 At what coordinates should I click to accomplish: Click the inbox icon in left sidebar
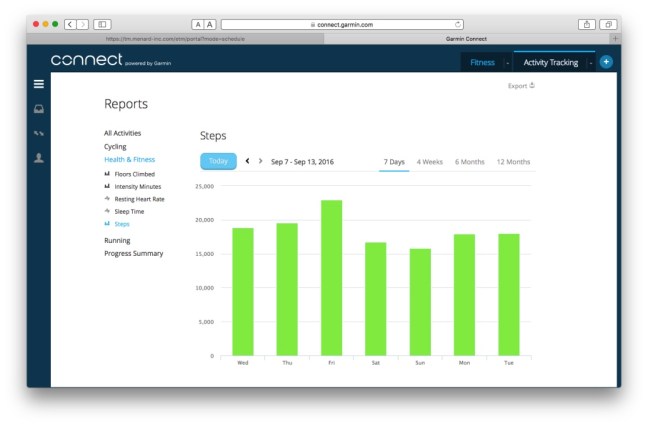point(38,109)
